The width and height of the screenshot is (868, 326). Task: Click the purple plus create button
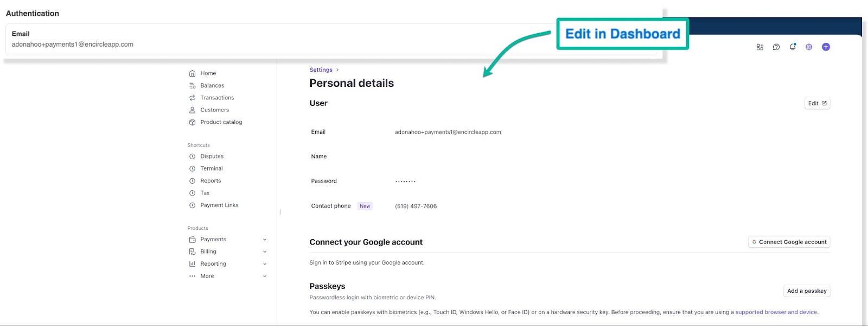[826, 47]
